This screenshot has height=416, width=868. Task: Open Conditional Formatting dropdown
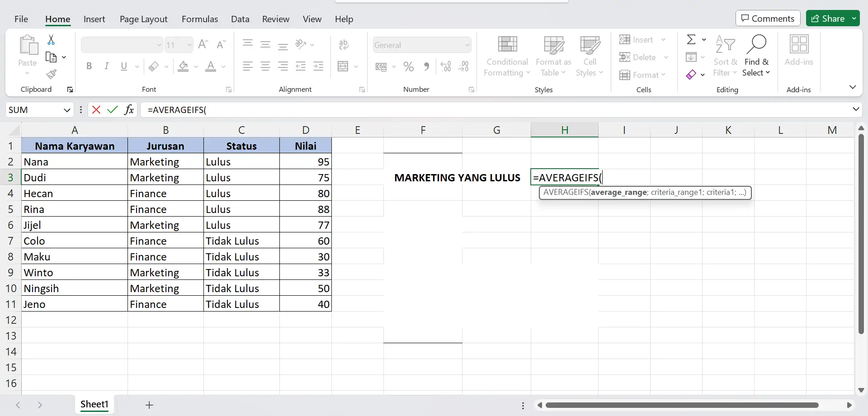[x=507, y=57]
